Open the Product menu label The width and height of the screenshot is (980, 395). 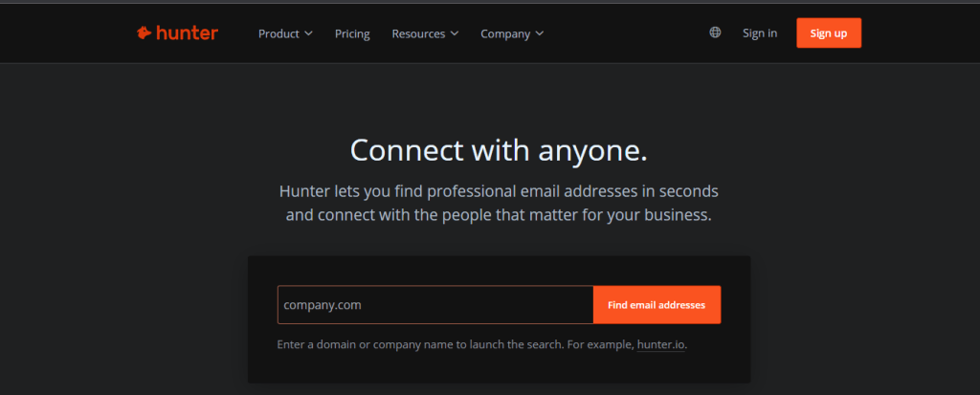tap(278, 33)
